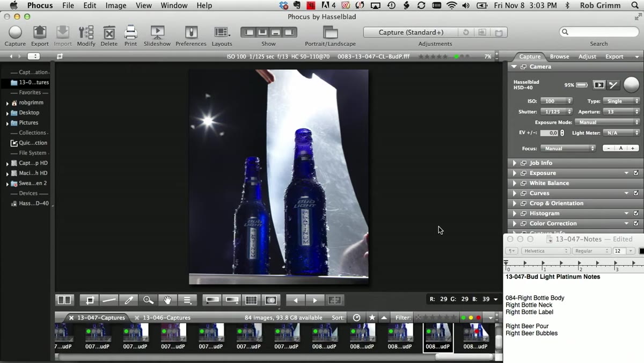Viewport: 644px width, 363px height.
Task: Open Spotlight search in the menu bar
Action: pos(634,5)
